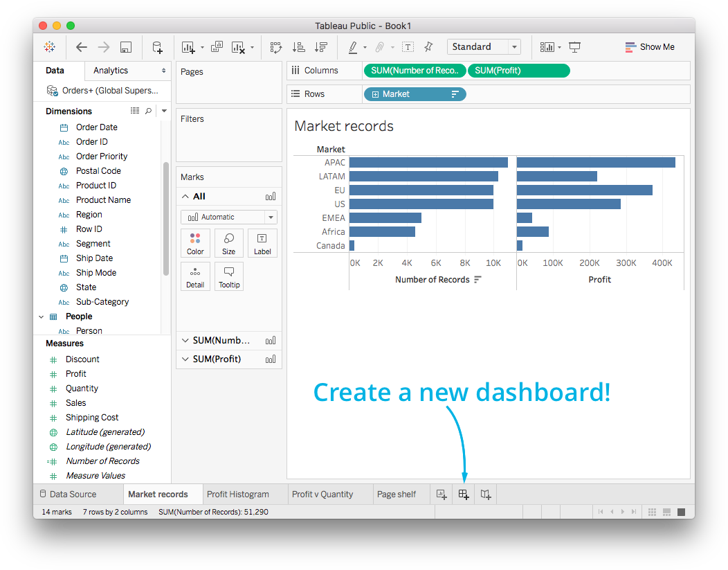Click the New Dashboard icon
Screen dimensions: 728x570
tap(464, 495)
